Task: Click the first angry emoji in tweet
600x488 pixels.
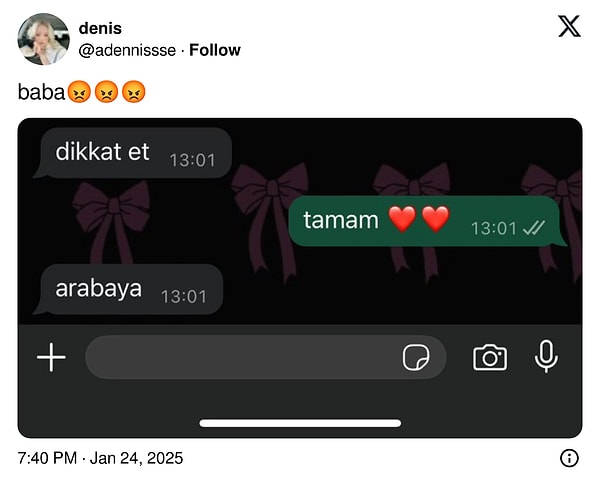Action: coord(79,92)
